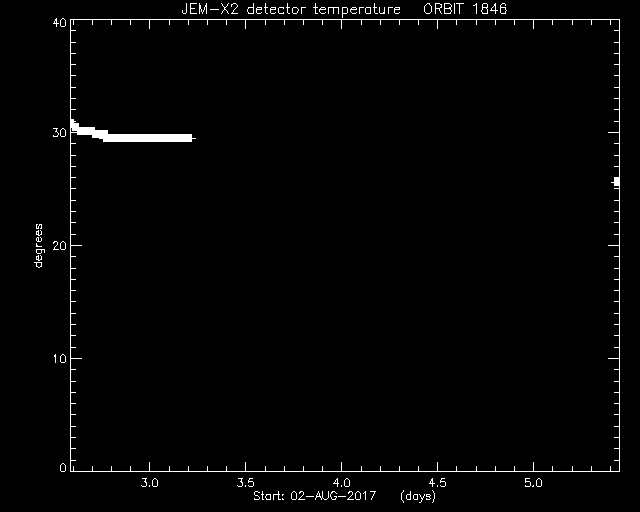Click the '(days)' unit label
The image size is (640, 512).
click(x=418, y=496)
